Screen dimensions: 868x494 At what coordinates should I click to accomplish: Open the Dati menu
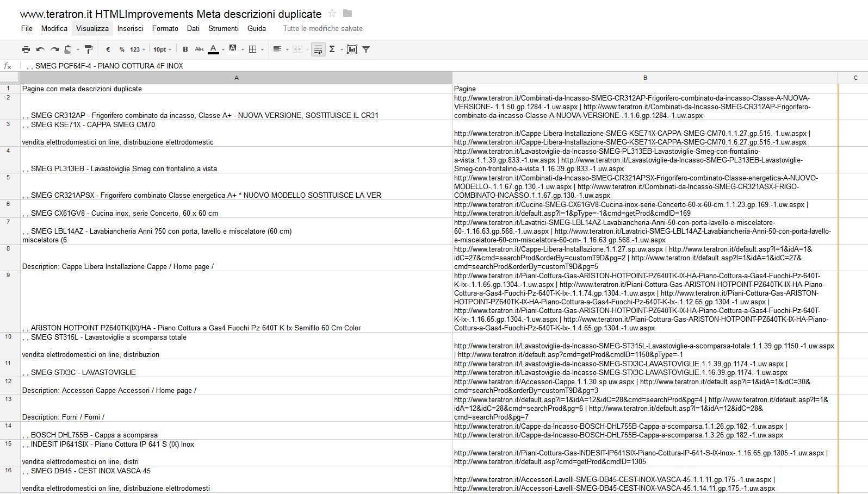click(193, 28)
